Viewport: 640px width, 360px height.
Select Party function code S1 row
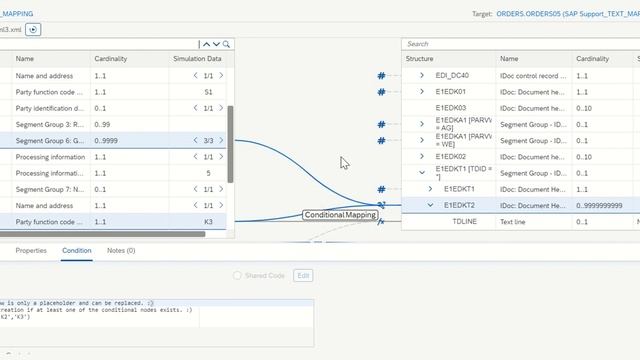[x=113, y=92]
